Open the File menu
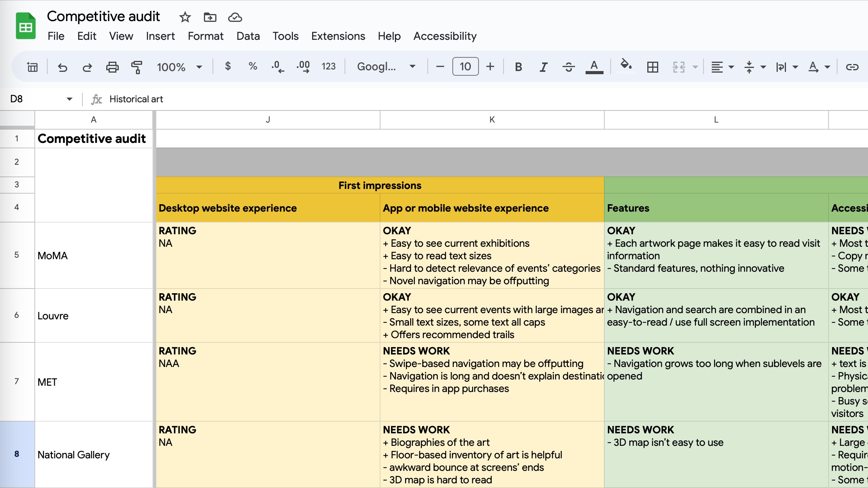 56,36
